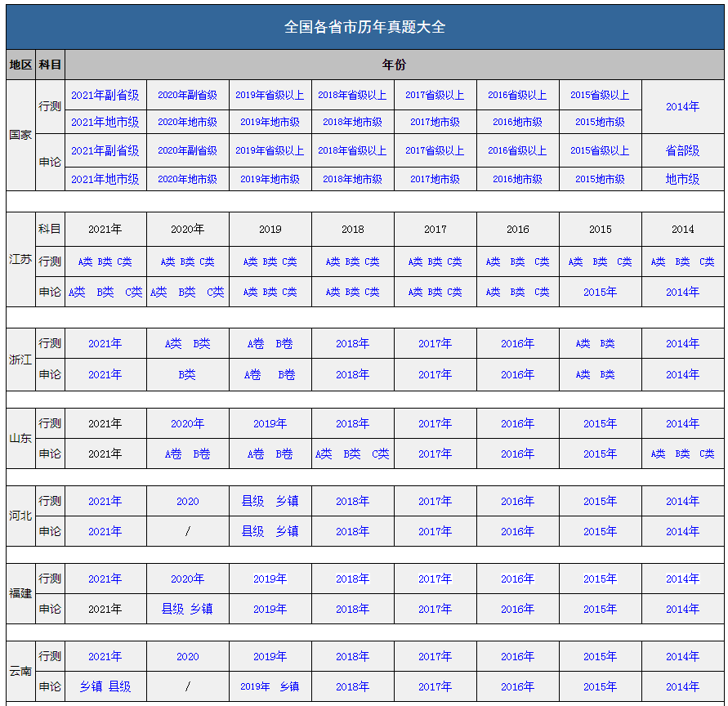
Task: Open 江苏 行测 2021年 A类
Action: [86, 261]
